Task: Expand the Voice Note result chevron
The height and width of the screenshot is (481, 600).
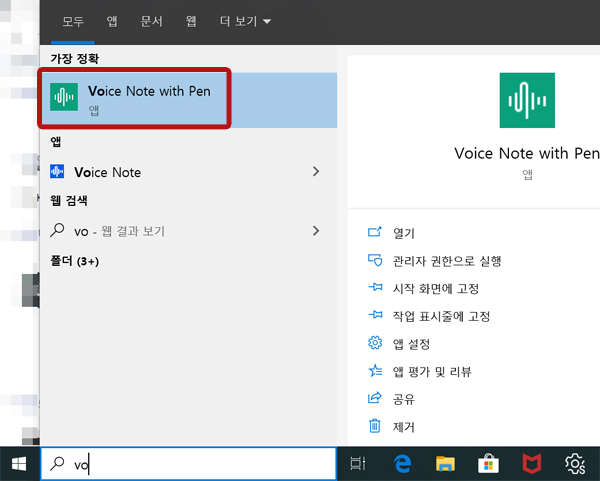Action: [316, 171]
